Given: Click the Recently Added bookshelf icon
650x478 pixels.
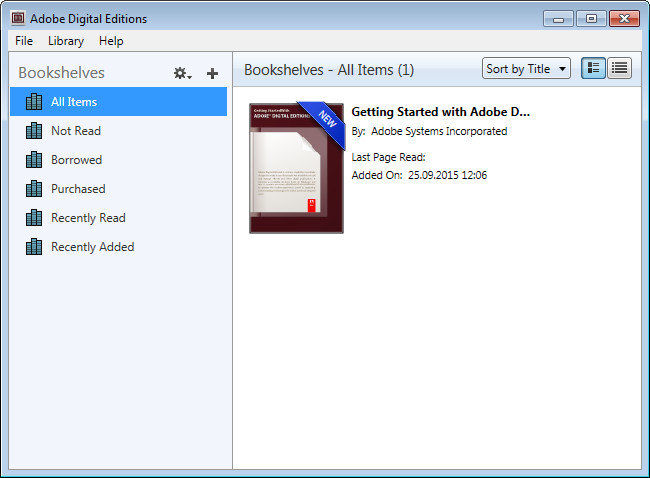Looking at the screenshot, I should pyautogui.click(x=34, y=247).
